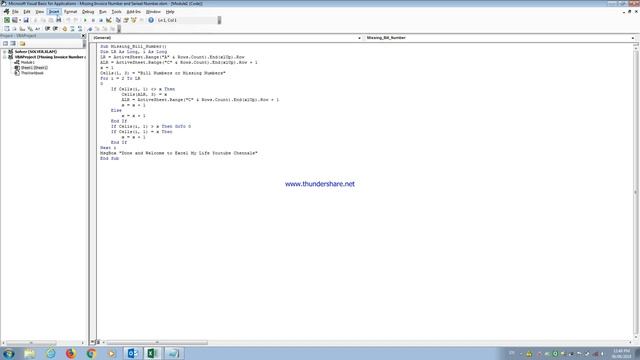Screen dimensions: 640x360
Task: Click Toggle Folders icon in Project panel
Action: 22,43
